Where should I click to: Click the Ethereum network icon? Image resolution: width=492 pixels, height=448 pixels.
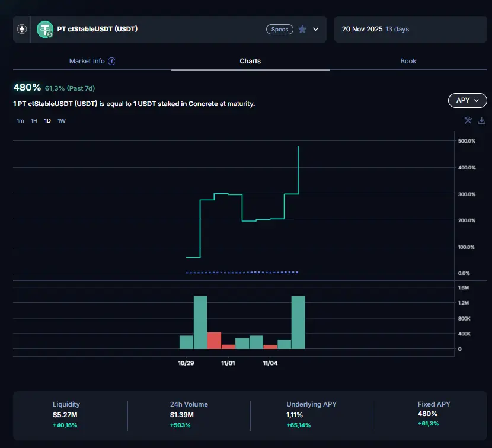point(22,29)
